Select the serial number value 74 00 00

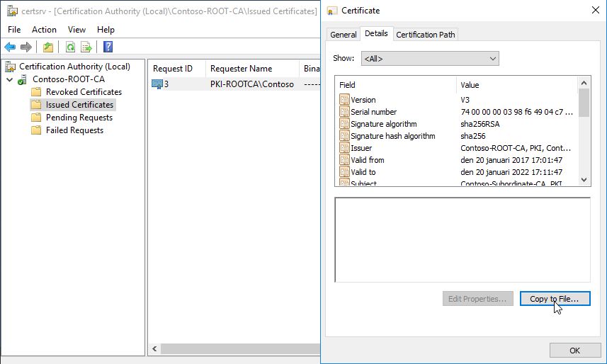click(517, 112)
